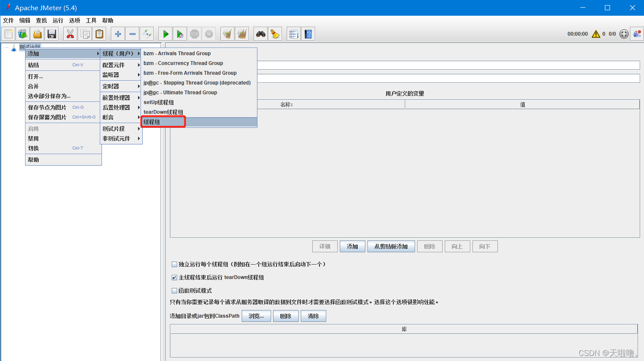The width and height of the screenshot is (644, 361).
Task: Expand the 监听器 submenu
Action: [x=121, y=75]
